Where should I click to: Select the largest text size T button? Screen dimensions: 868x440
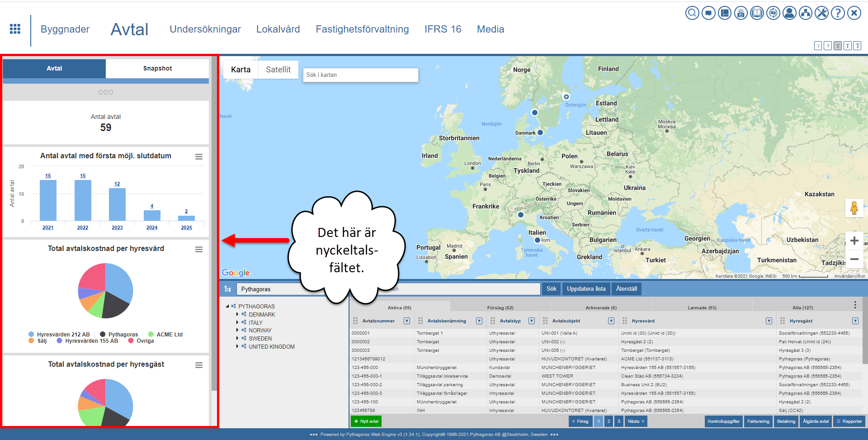pos(858,46)
